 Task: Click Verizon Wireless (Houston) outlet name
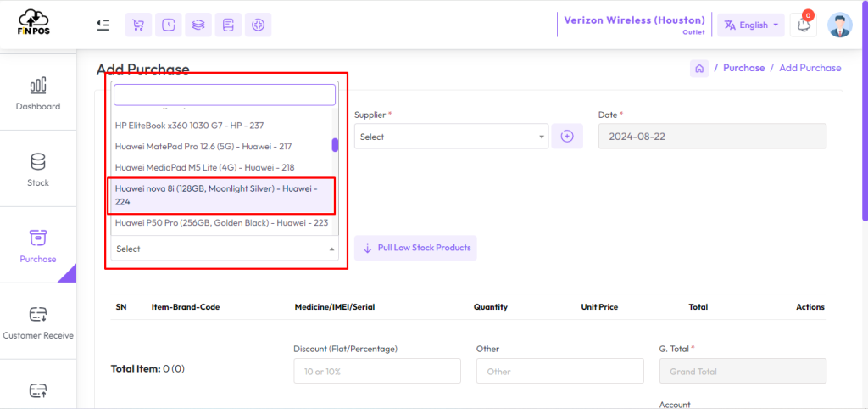634,20
